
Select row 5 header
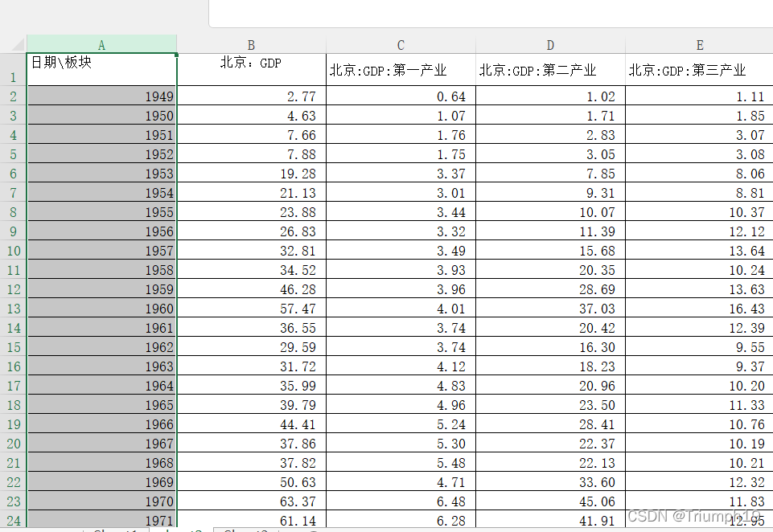pyautogui.click(x=14, y=154)
